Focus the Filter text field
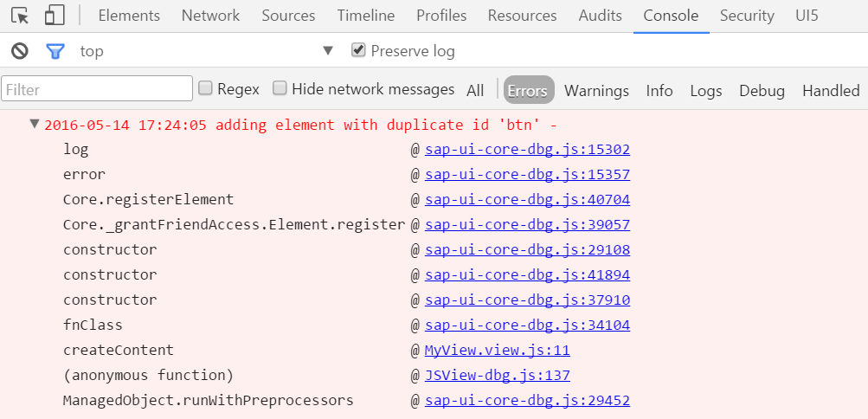 (x=97, y=88)
